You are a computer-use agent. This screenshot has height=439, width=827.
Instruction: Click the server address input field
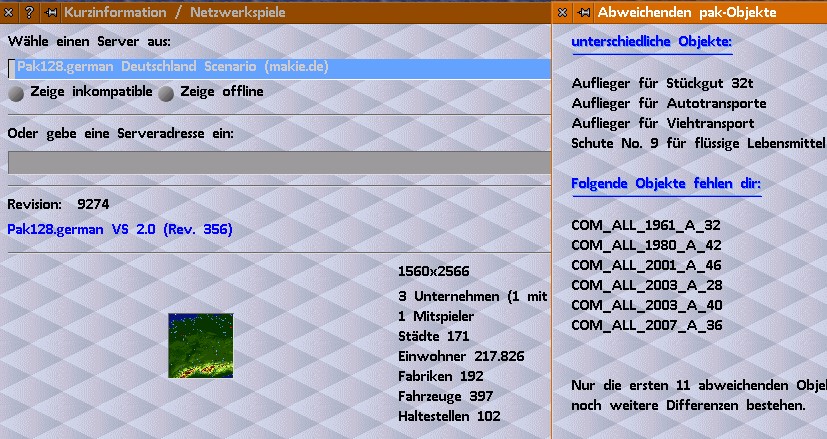[280, 163]
